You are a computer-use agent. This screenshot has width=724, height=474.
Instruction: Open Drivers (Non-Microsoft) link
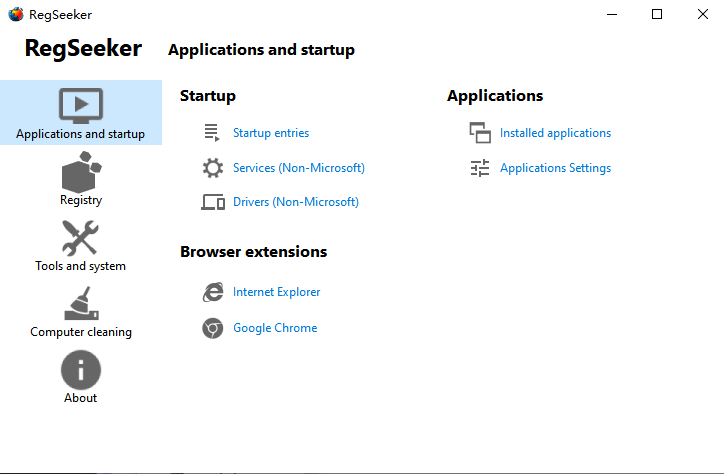point(296,202)
